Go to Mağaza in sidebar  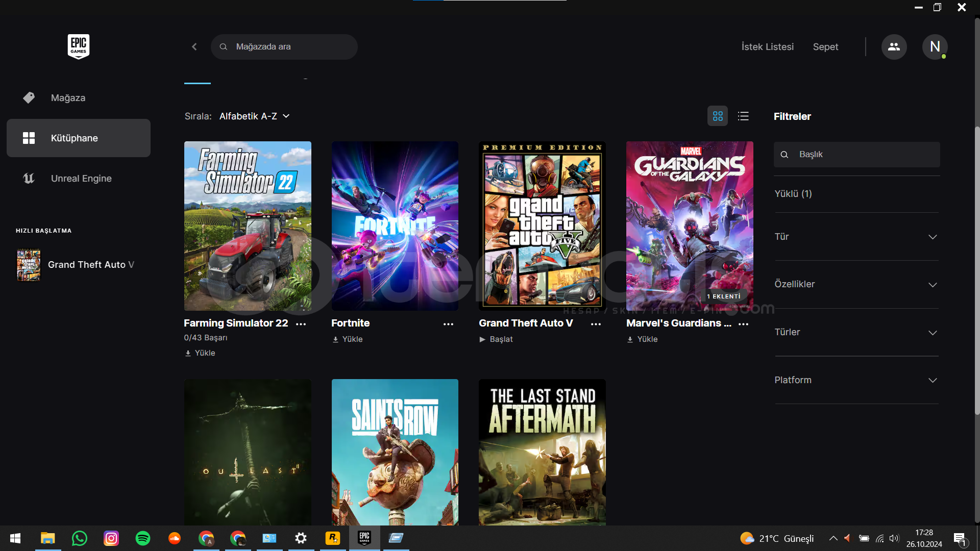click(x=79, y=97)
